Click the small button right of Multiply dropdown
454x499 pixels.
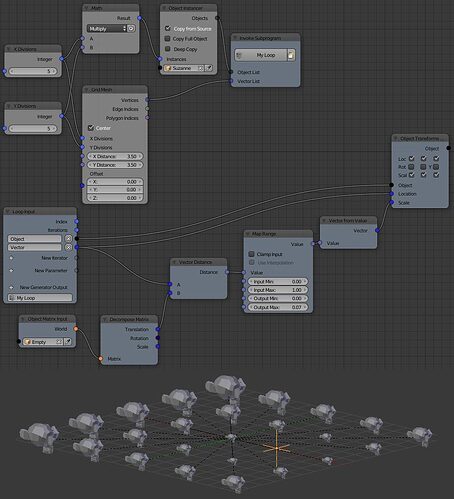click(131, 29)
